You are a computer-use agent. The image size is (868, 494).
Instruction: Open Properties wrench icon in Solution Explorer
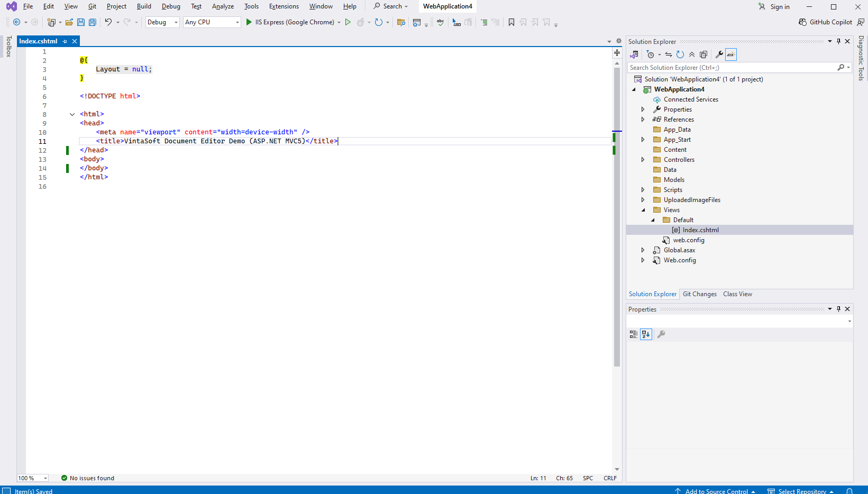719,54
